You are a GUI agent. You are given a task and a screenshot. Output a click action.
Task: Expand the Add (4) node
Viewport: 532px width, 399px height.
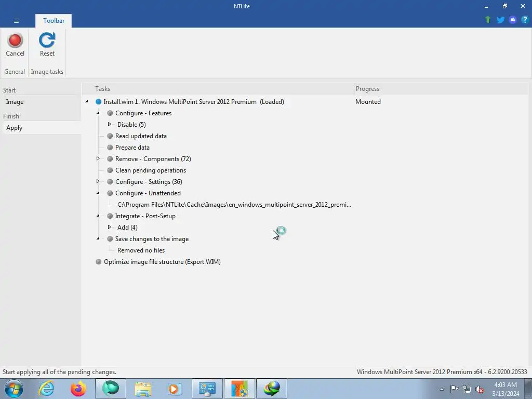(x=109, y=227)
